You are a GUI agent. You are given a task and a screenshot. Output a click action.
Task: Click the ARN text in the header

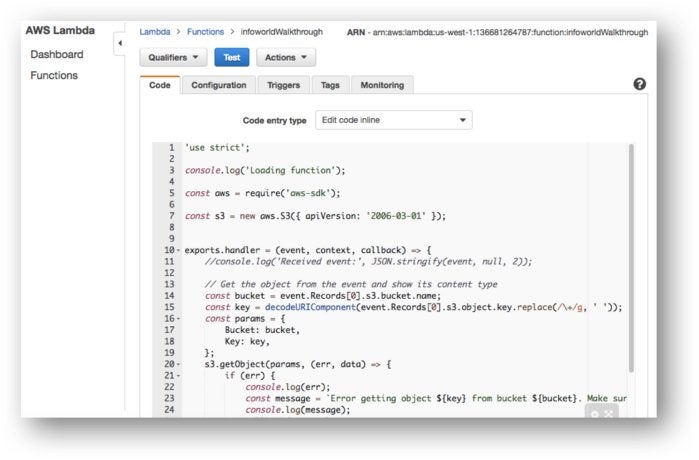(x=498, y=32)
